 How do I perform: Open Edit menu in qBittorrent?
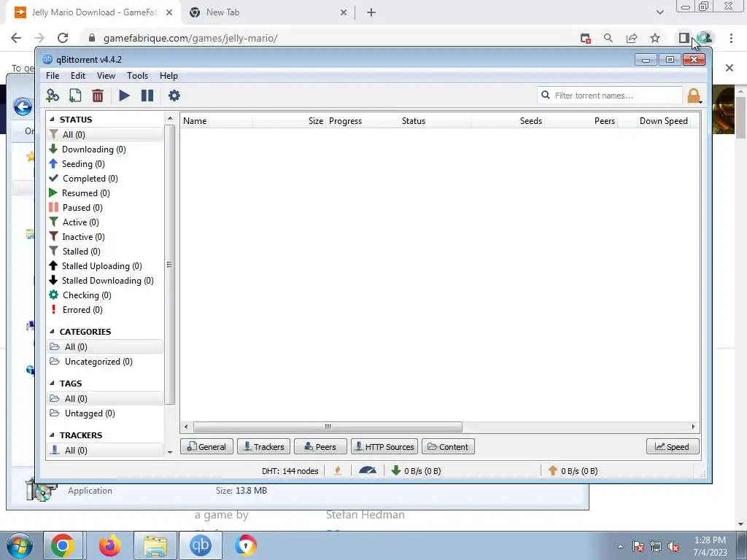coord(77,76)
